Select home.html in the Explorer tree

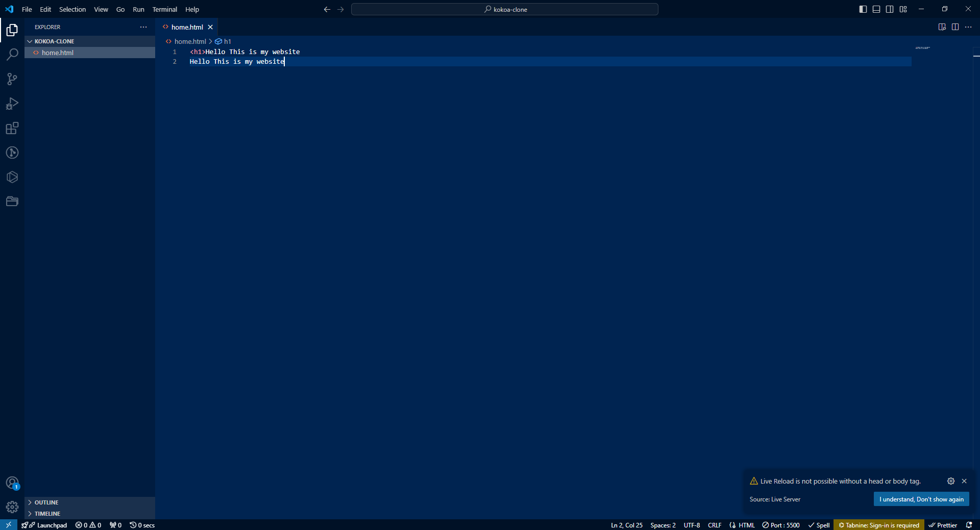pos(90,53)
